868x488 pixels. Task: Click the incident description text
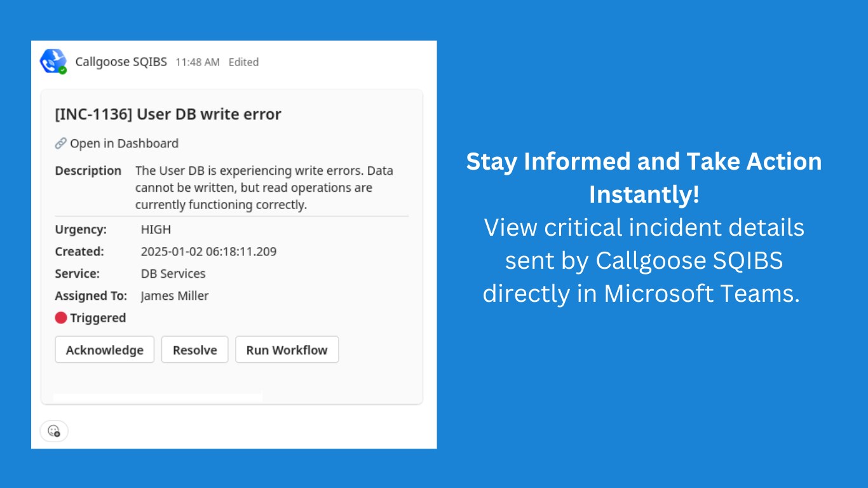264,187
